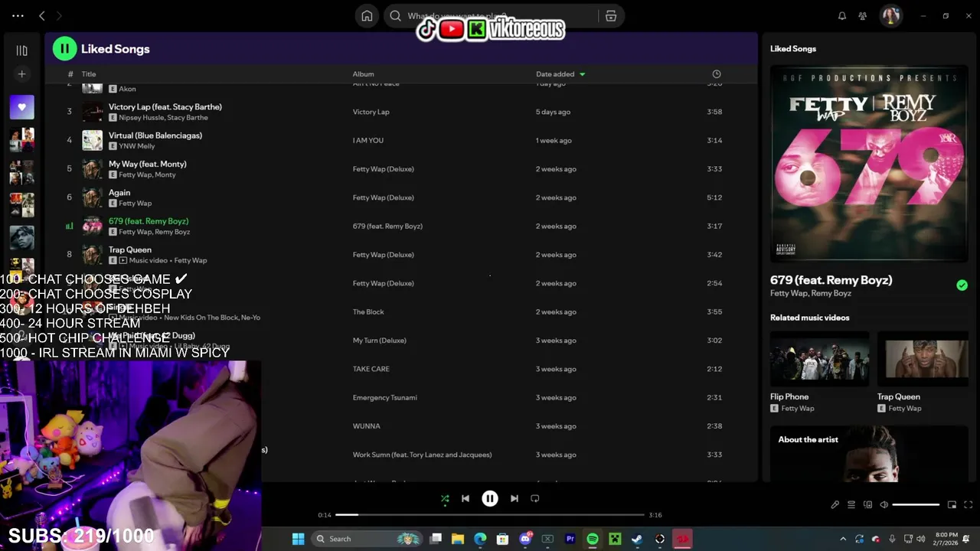Navigate back with the left arrow
The image size is (980, 551).
pyautogui.click(x=42, y=15)
